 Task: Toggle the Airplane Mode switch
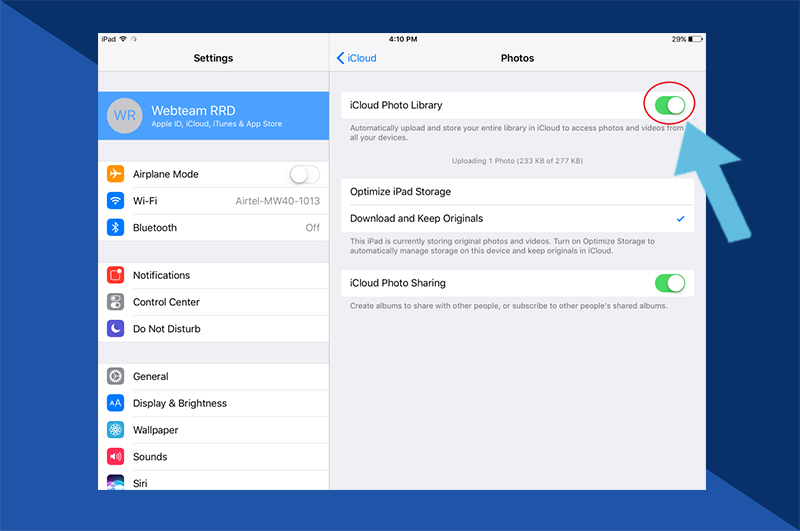(305, 174)
